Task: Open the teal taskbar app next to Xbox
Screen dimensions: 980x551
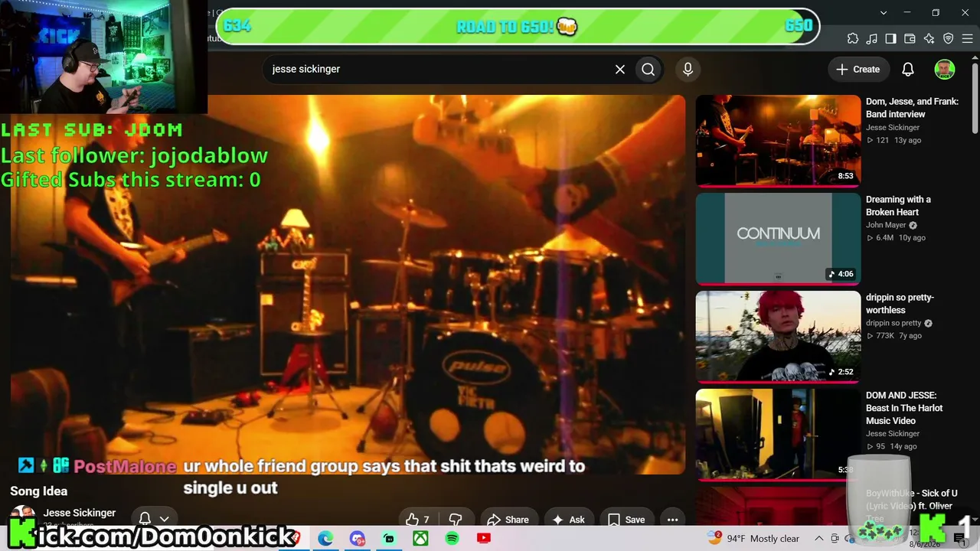Action: (x=389, y=539)
